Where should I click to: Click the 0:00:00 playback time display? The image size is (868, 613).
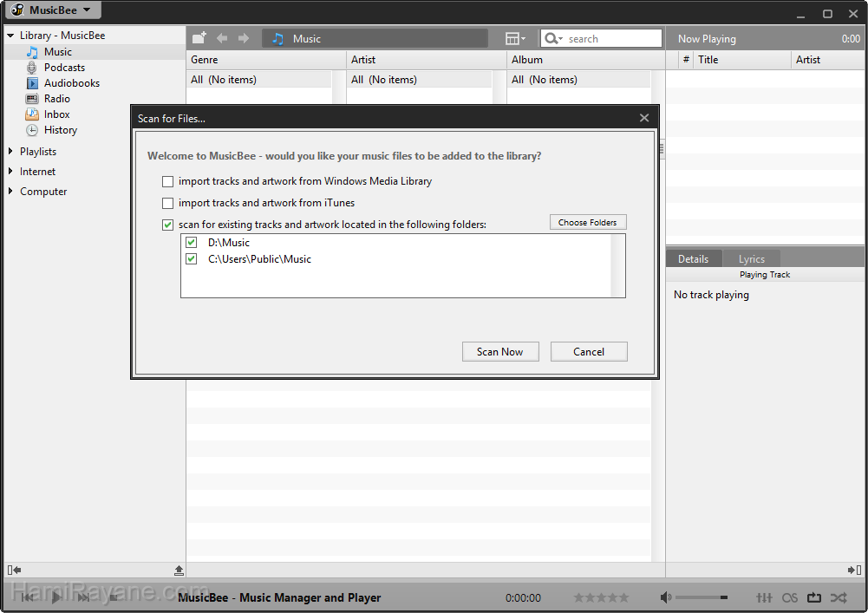[x=523, y=597]
